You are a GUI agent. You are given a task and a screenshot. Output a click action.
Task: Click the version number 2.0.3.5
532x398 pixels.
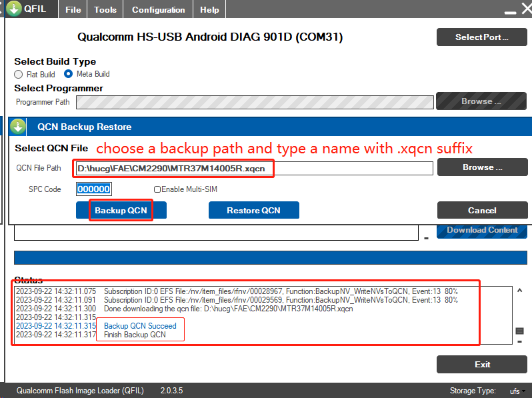pos(172,391)
